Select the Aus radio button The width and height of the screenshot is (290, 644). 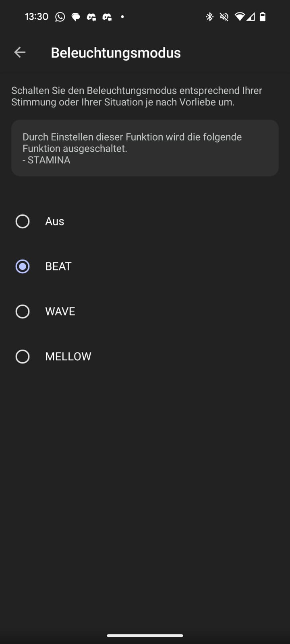click(x=23, y=221)
